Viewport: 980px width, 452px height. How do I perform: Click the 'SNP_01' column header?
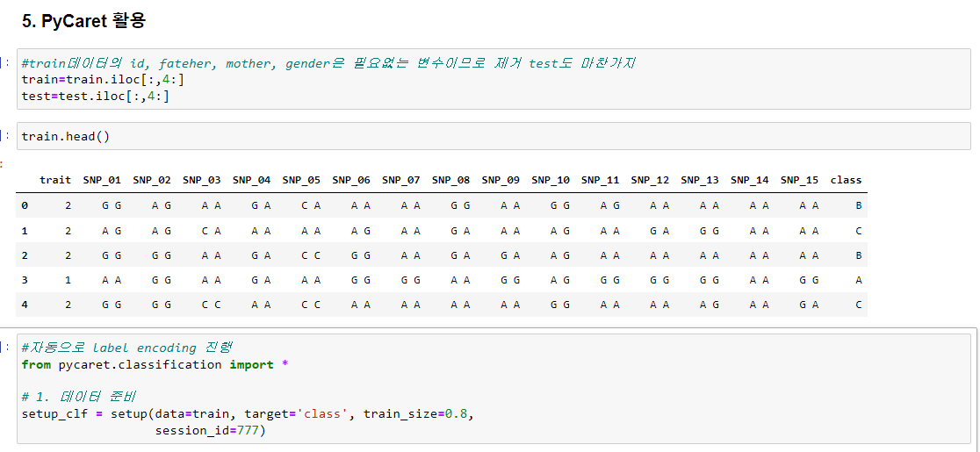102,180
